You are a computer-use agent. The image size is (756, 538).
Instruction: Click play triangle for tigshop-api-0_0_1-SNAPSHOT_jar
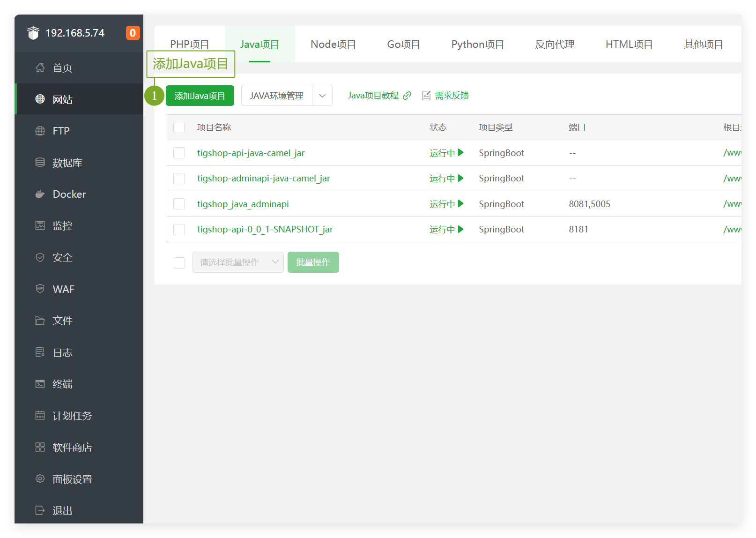point(461,229)
